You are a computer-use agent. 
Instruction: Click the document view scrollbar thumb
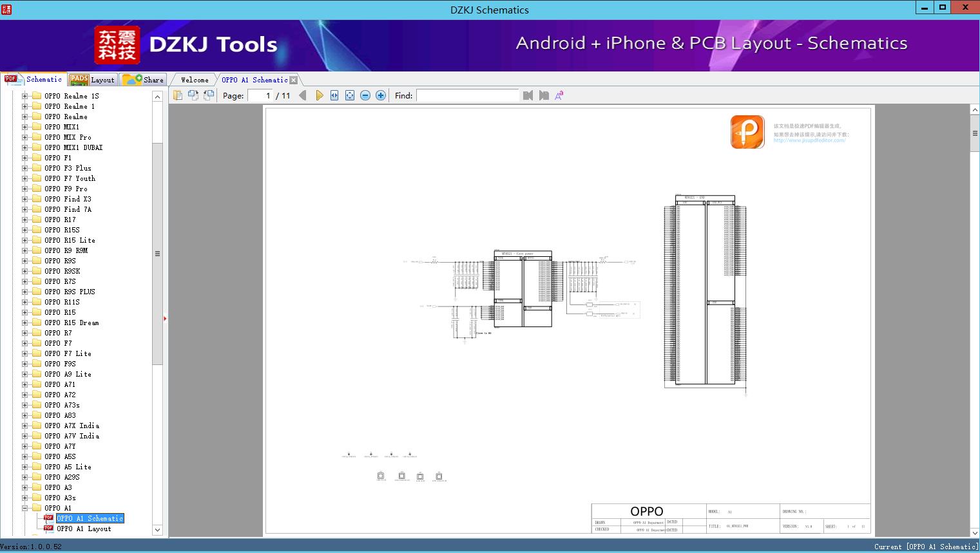tap(975, 133)
